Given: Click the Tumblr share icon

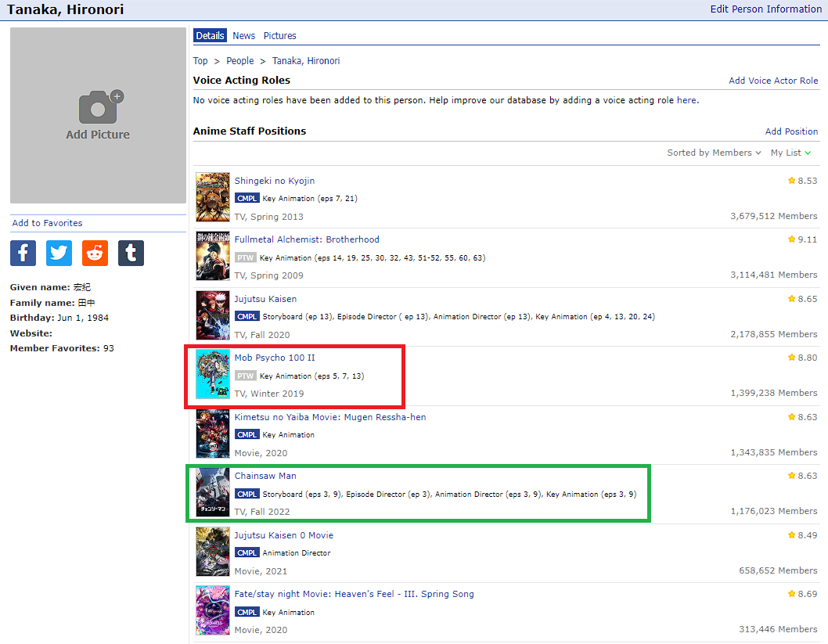Looking at the screenshot, I should pos(131,253).
